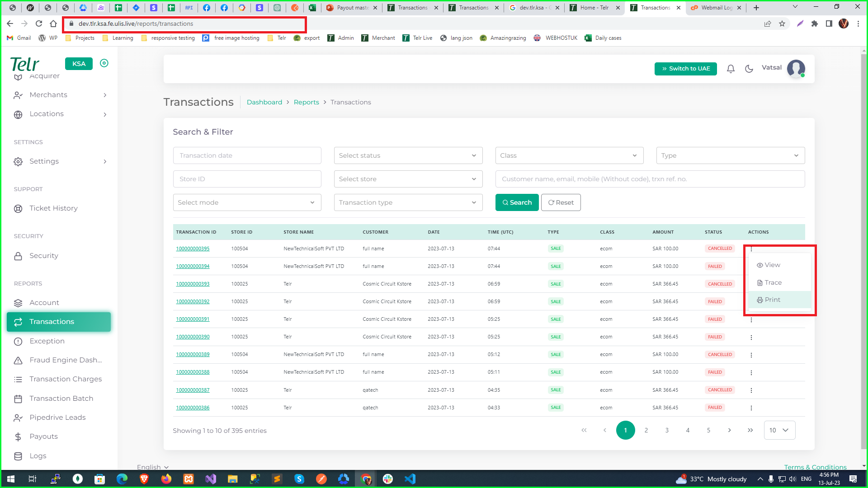Choose Print in actions menu
The image size is (868, 488).
pos(780,300)
